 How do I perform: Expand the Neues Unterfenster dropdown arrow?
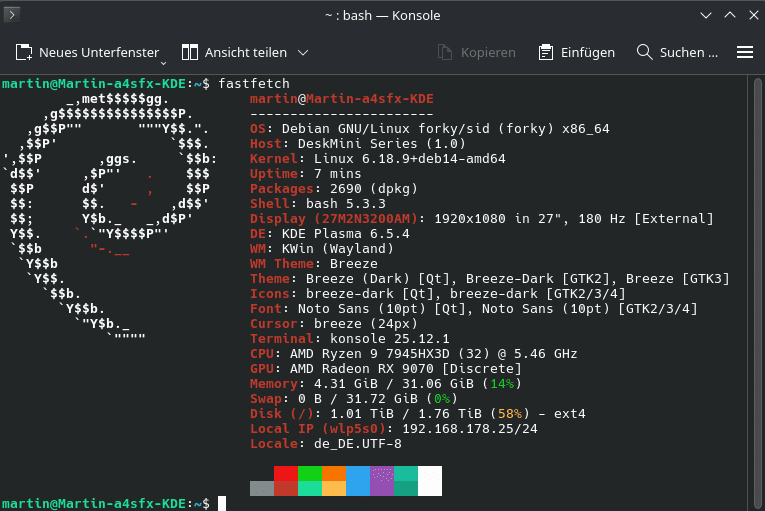coord(163,63)
